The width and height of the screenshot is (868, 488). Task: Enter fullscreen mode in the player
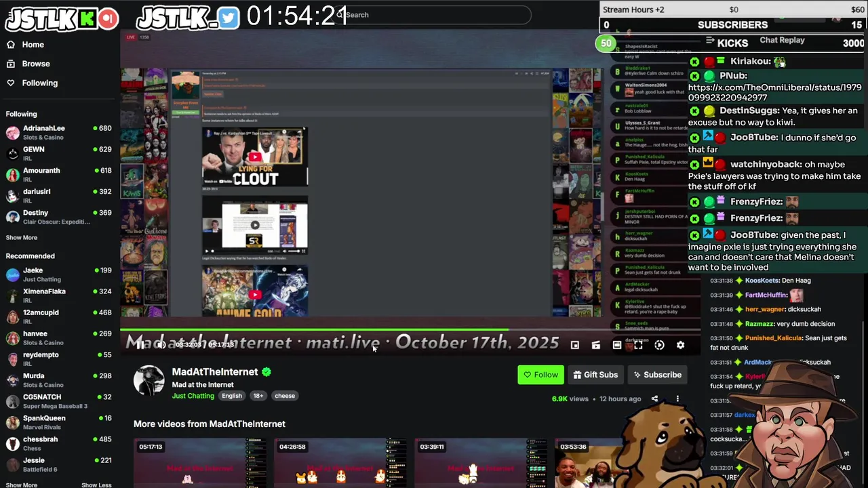pos(638,345)
